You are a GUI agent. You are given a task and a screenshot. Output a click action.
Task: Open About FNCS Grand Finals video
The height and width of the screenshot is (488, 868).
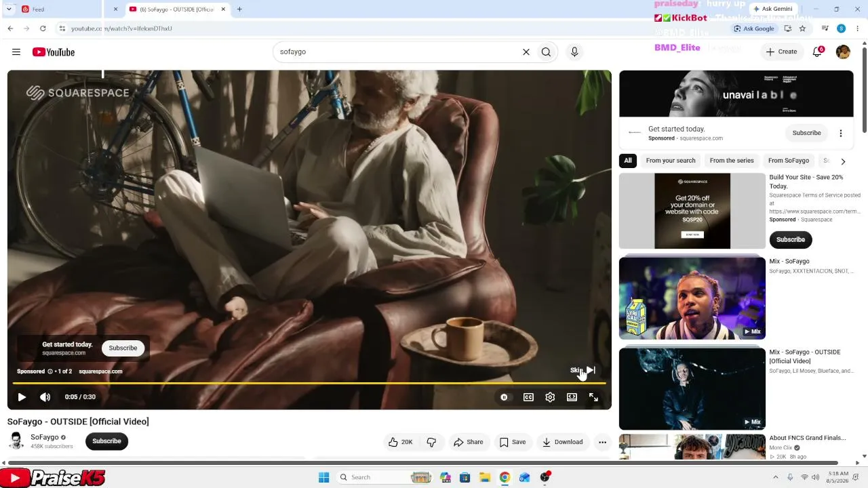pyautogui.click(x=807, y=438)
